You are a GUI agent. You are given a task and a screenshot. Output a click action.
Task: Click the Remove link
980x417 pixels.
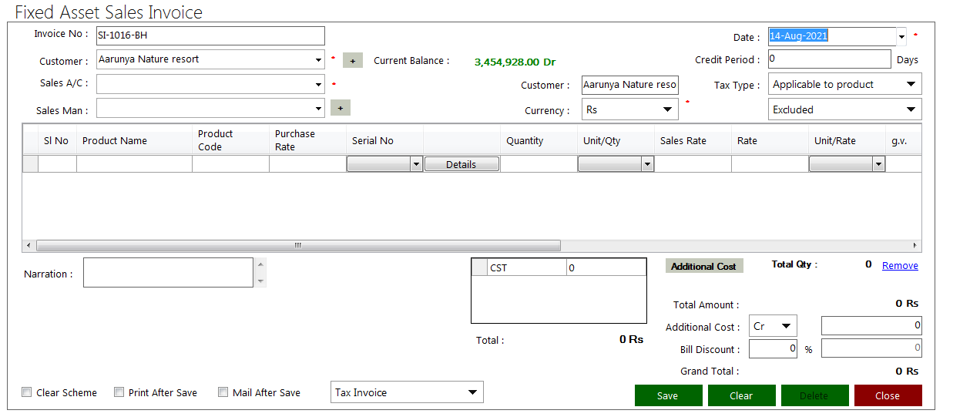900,265
